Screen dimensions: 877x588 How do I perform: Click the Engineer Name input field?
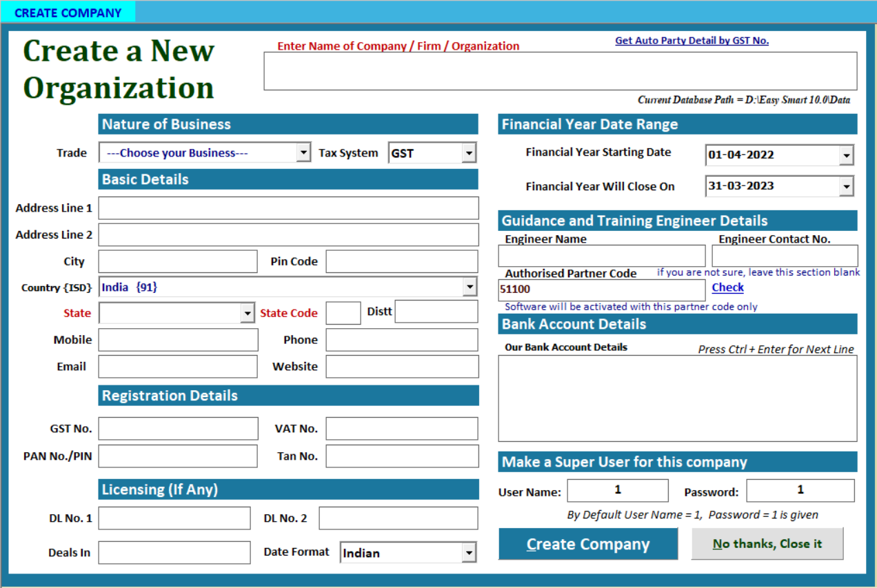coord(601,256)
